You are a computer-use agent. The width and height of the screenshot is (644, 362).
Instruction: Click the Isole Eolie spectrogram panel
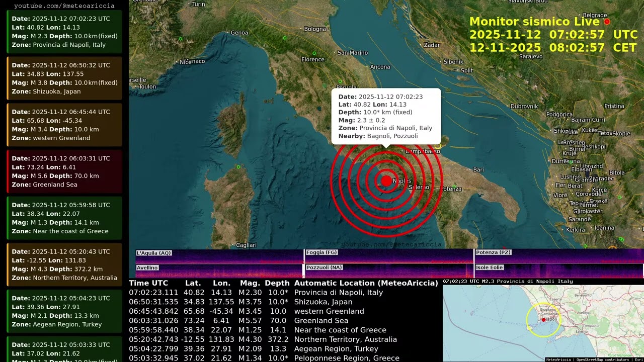(x=558, y=271)
